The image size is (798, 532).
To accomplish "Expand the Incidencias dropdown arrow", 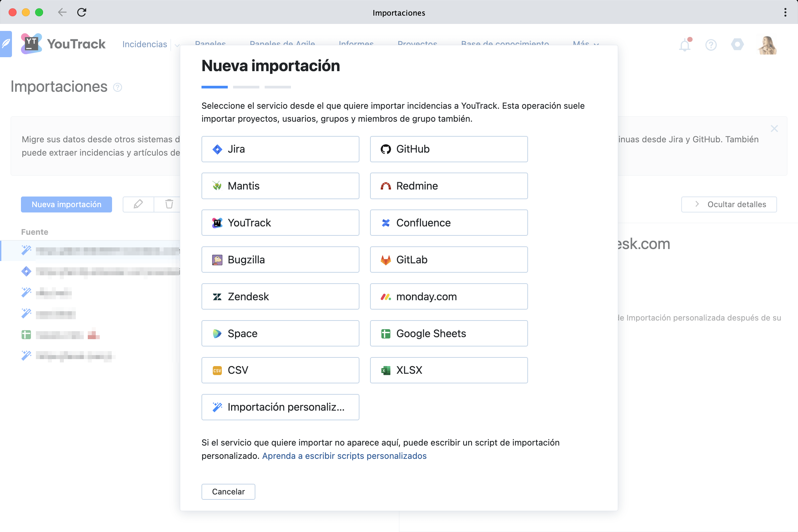I will 177,45.
